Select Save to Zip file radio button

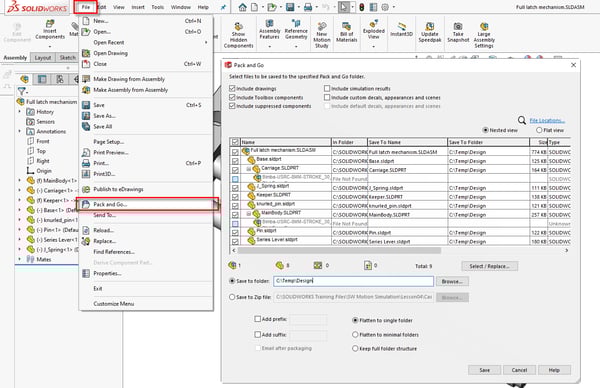[x=232, y=297]
